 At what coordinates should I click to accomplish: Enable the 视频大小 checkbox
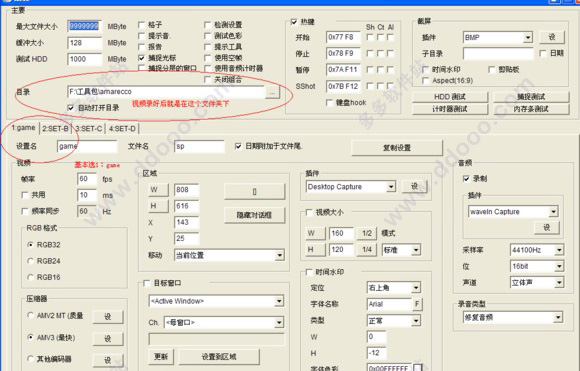[x=309, y=213]
